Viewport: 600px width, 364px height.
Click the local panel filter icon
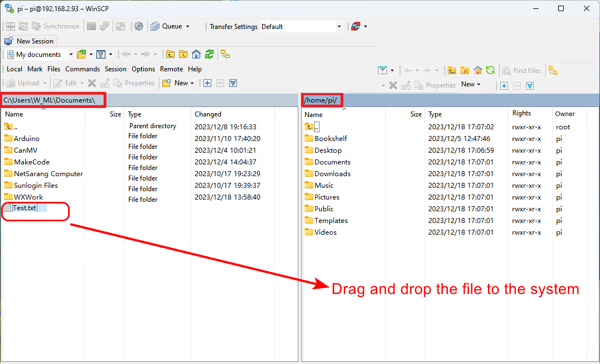(x=100, y=54)
